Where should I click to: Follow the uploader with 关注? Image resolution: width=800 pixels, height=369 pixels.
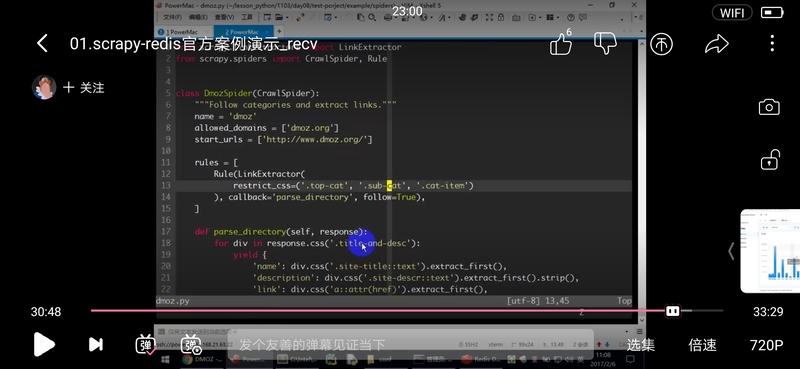click(84, 88)
